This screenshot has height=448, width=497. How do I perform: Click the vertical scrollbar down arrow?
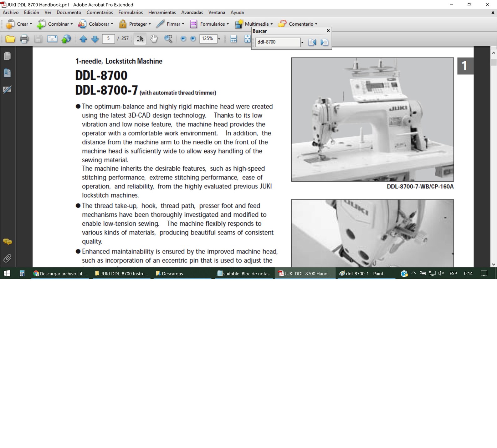494,264
